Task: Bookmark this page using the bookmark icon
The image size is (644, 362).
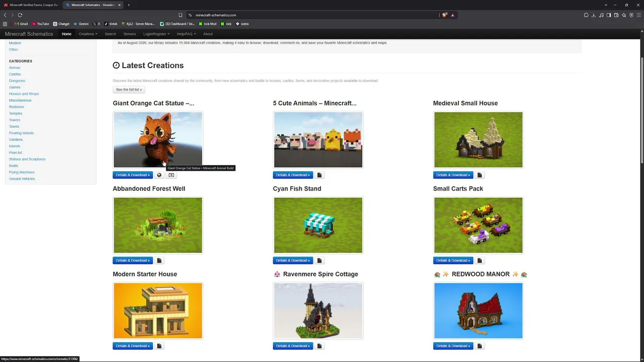Action: click(x=180, y=15)
